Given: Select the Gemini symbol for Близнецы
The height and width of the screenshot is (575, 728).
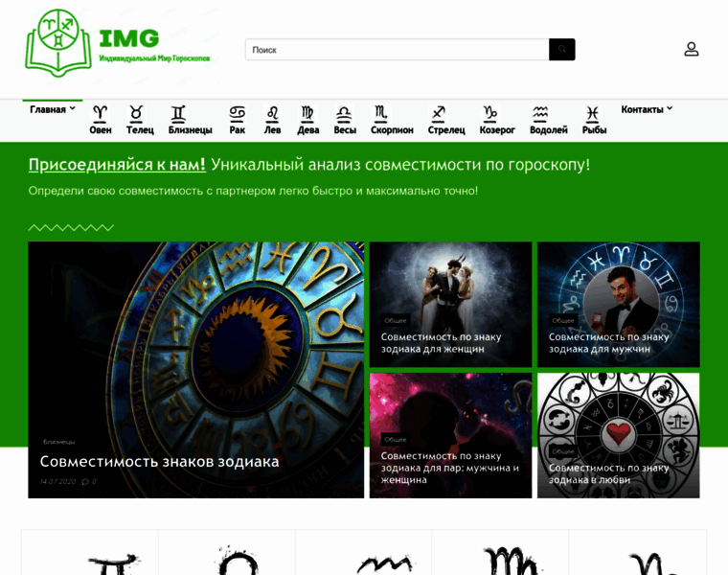Looking at the screenshot, I should tap(178, 112).
